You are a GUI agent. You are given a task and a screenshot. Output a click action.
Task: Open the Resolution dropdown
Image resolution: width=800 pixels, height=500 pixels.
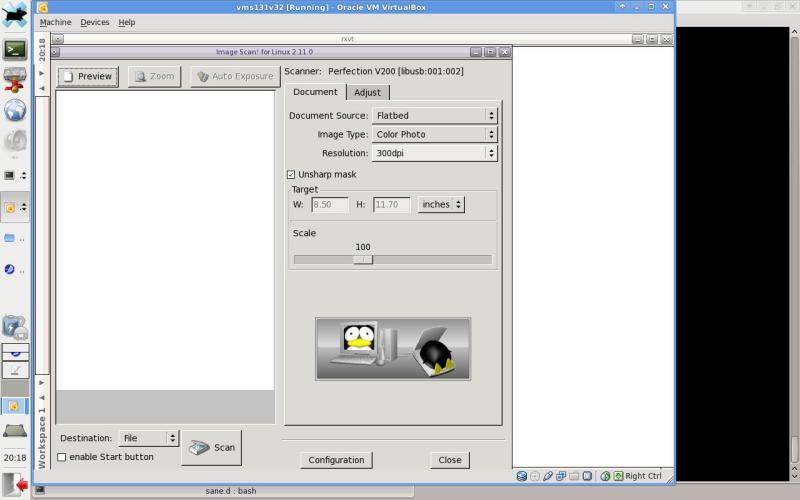(434, 153)
